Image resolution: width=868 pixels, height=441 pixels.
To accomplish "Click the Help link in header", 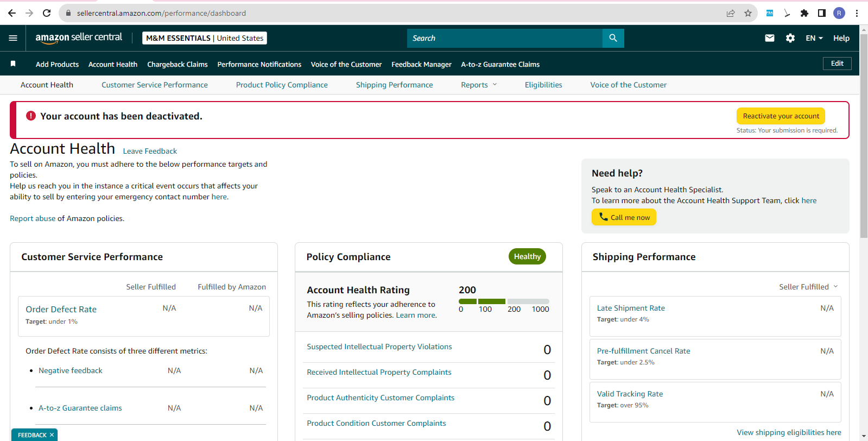I will [841, 38].
